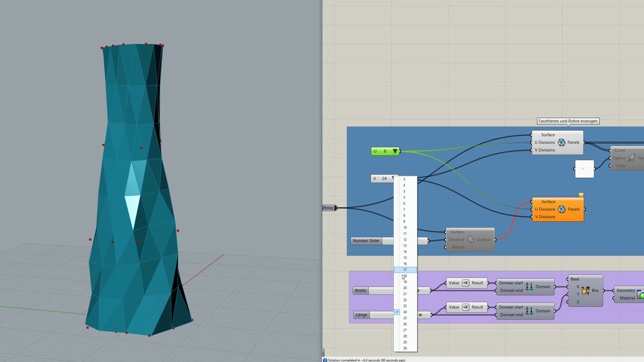This screenshot has width=644, height=362.
Task: Click the upper Construct Domain icon
Action: click(x=529, y=287)
